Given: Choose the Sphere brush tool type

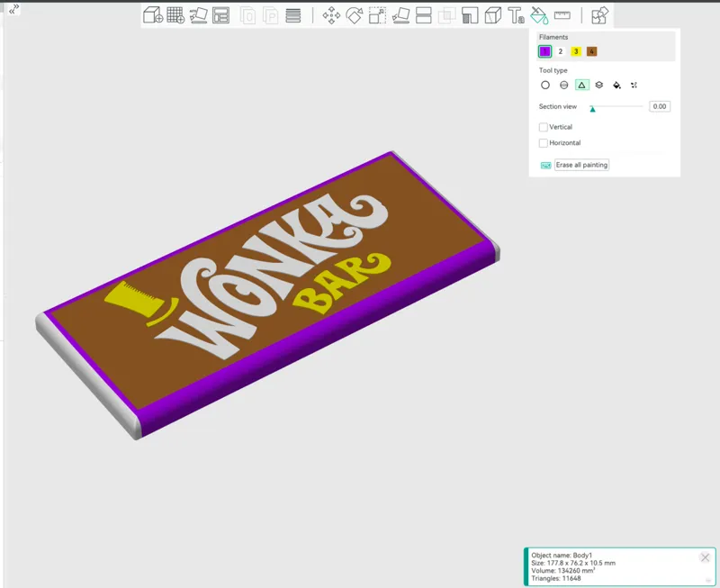Looking at the screenshot, I should point(564,85).
